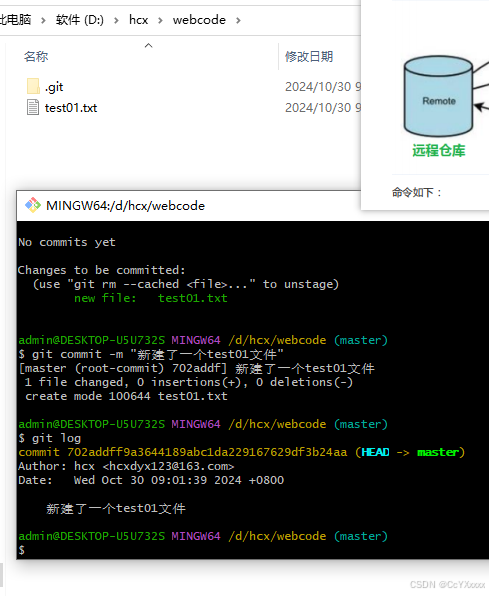
Task: Open the .git folder icon
Action: coord(33,86)
